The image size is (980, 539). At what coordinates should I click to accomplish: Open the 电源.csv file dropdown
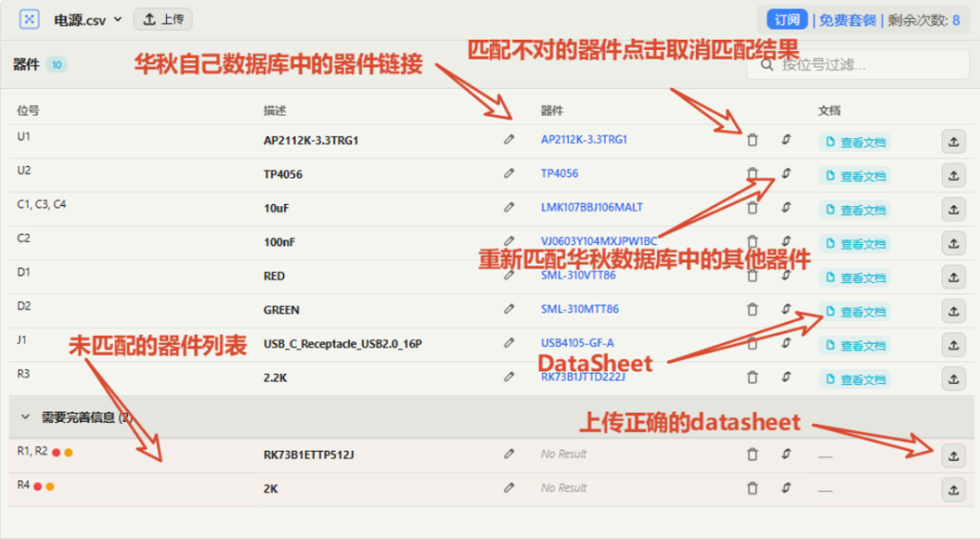pyautogui.click(x=87, y=20)
